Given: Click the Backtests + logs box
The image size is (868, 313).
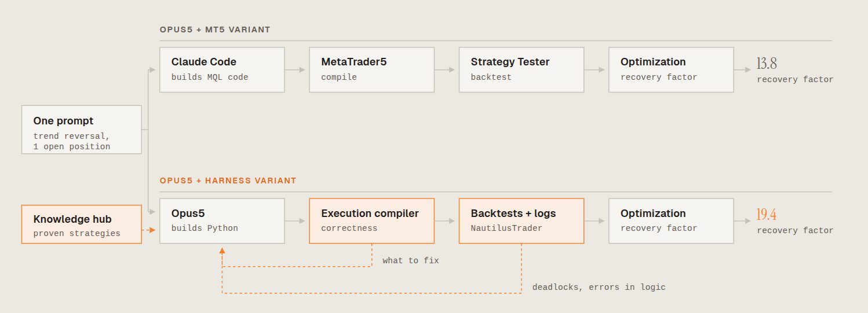Looking at the screenshot, I should [521, 221].
